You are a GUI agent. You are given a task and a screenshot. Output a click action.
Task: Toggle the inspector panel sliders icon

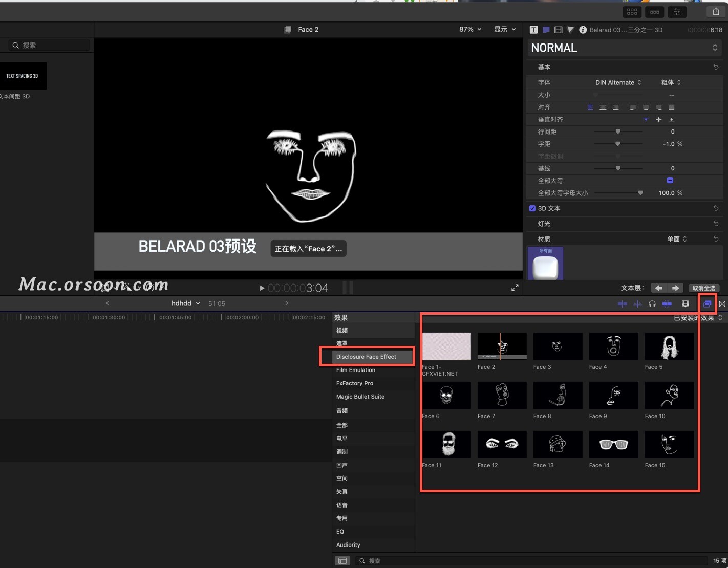click(x=677, y=11)
